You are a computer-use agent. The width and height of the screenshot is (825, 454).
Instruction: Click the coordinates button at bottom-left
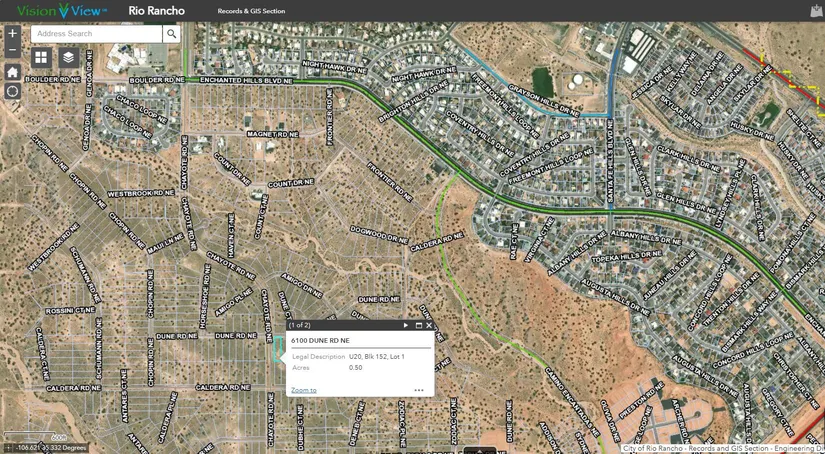[9, 447]
